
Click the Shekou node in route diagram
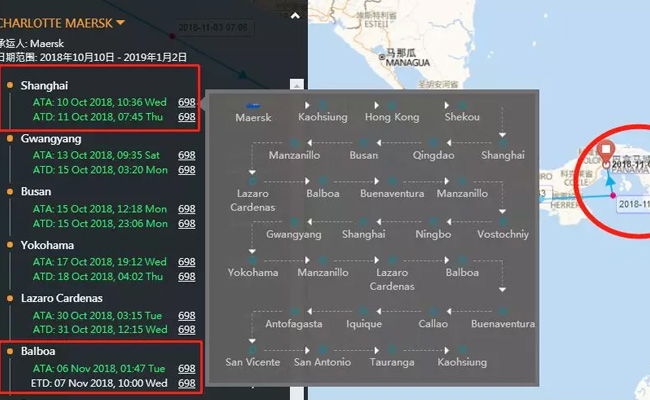[462, 105]
